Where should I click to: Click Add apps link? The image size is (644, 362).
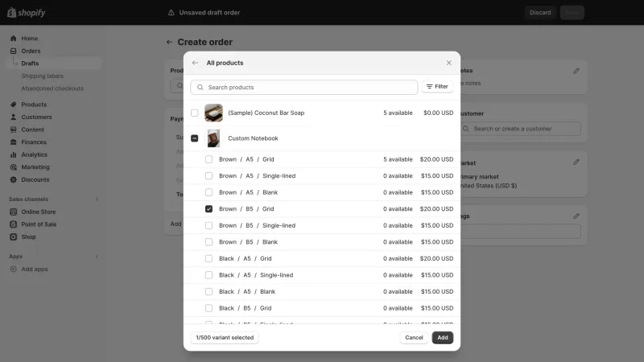(x=35, y=269)
